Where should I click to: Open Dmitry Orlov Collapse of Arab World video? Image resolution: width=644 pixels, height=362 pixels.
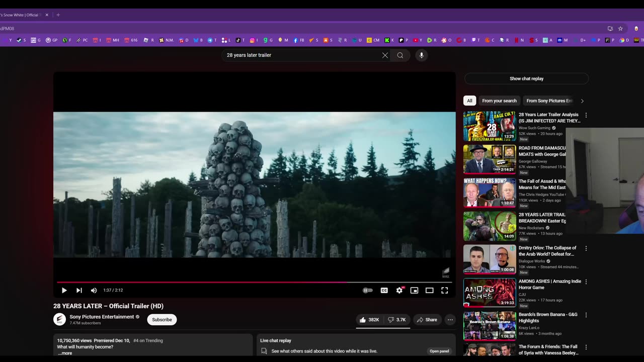pyautogui.click(x=490, y=259)
